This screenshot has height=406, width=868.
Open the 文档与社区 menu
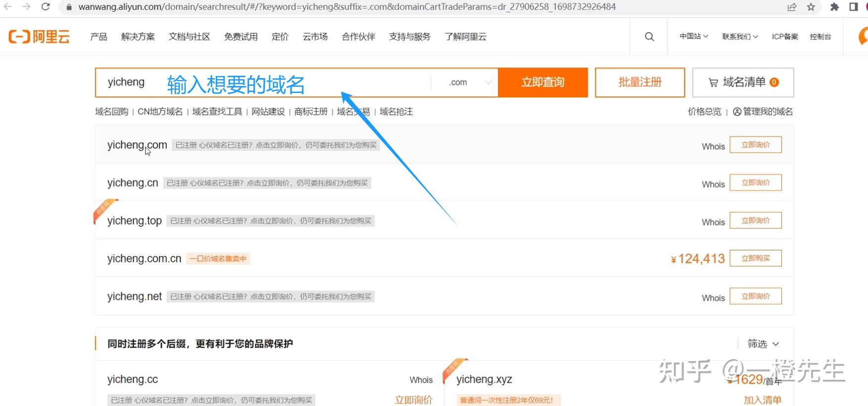pos(190,37)
